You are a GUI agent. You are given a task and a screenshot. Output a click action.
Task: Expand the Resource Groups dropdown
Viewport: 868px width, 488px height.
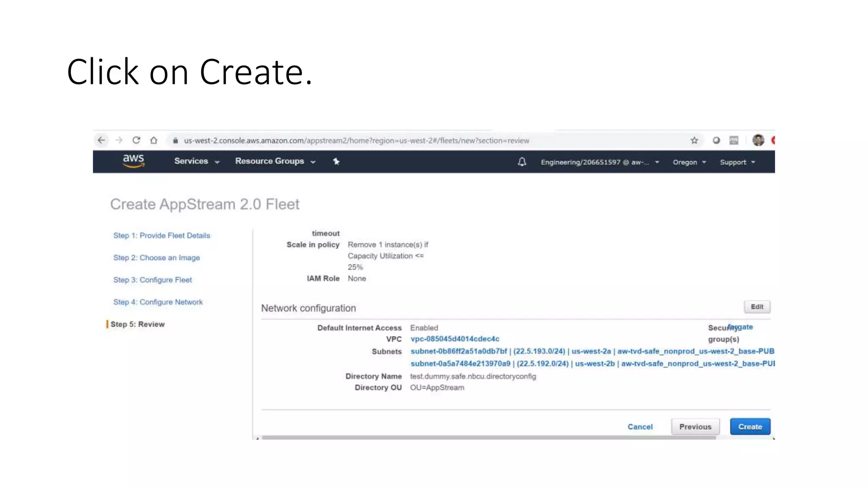(x=275, y=161)
